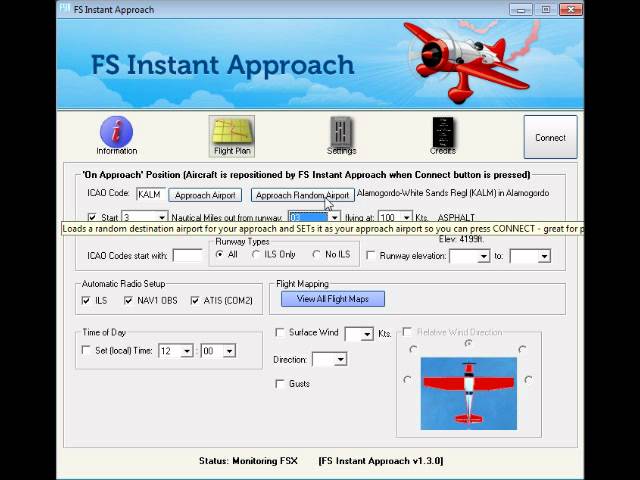Focus the ICAO Codes start with field
The width and height of the screenshot is (640, 480).
pos(187,256)
